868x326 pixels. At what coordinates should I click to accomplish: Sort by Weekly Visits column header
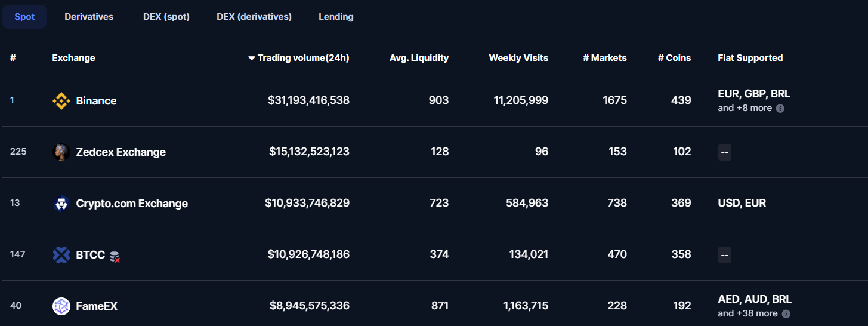518,58
